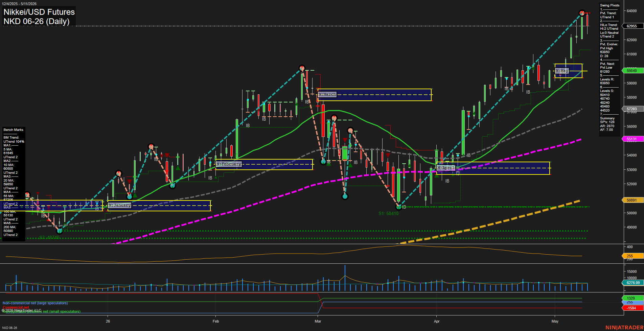
Task: Click the Apr label on time axis
Action: click(x=437, y=321)
